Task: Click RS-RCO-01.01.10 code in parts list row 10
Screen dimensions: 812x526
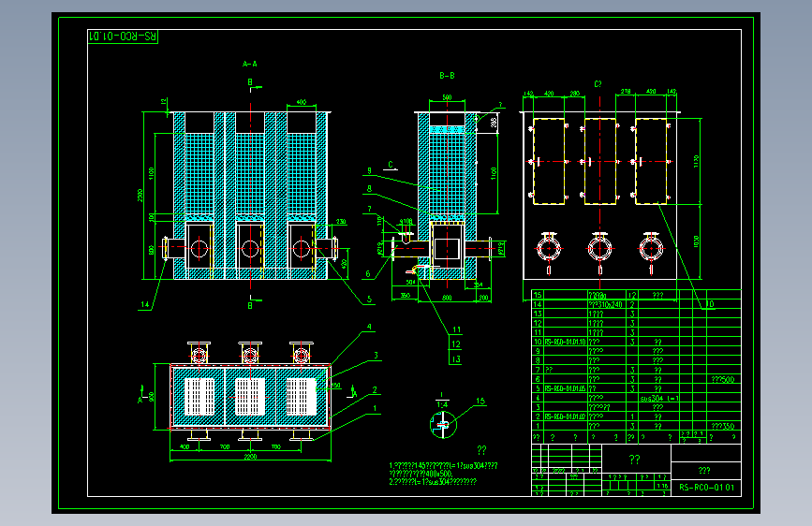Action: coord(566,342)
